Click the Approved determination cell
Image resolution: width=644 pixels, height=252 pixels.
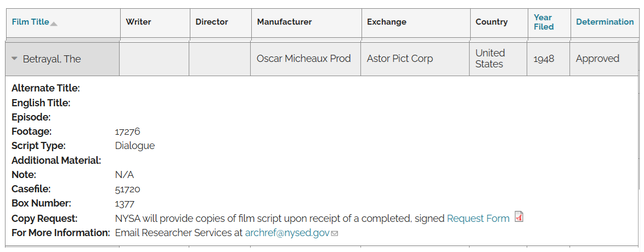pyautogui.click(x=597, y=59)
